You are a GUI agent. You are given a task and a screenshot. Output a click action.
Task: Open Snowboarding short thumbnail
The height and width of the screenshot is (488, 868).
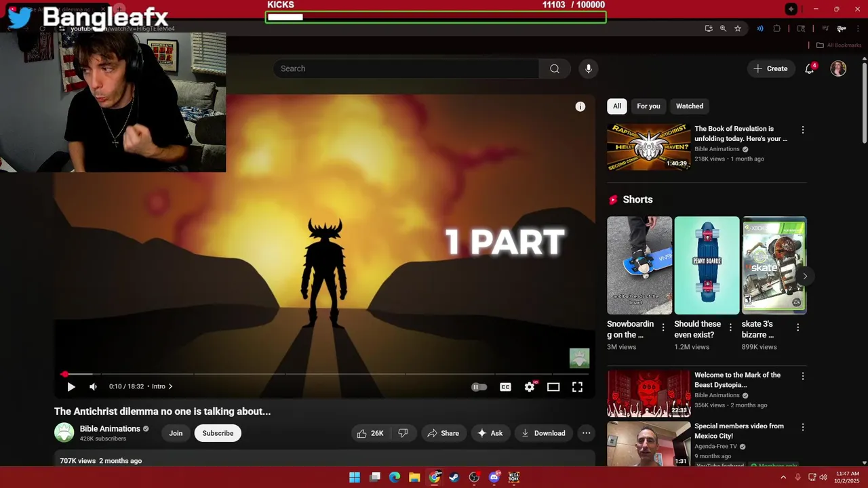pos(639,265)
